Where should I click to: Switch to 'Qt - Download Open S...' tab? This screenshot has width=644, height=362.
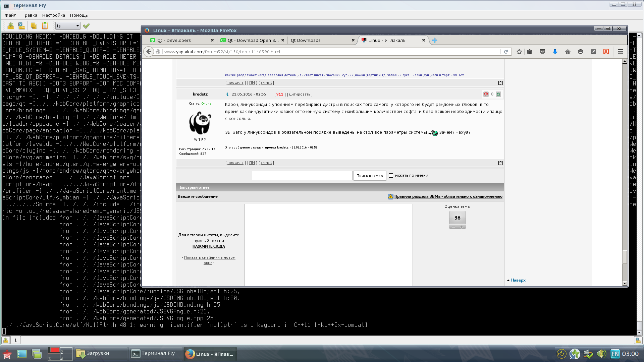[x=252, y=40]
